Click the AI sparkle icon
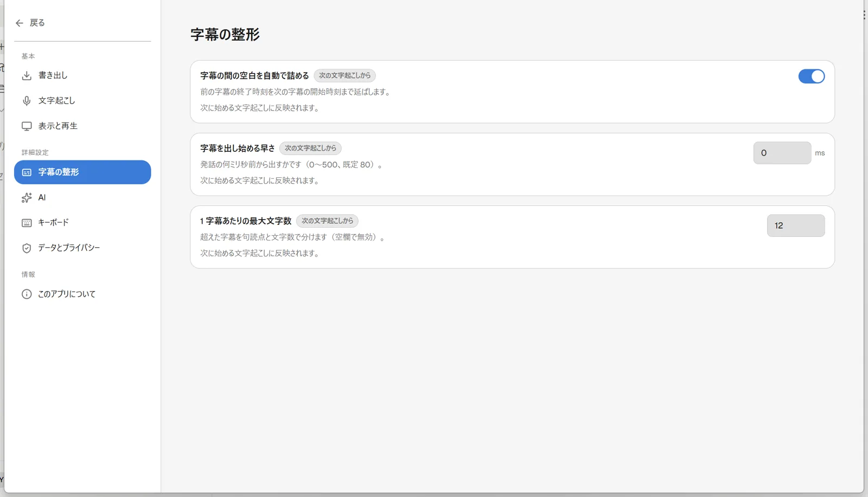Screen dimensions: 868x497 coord(27,198)
